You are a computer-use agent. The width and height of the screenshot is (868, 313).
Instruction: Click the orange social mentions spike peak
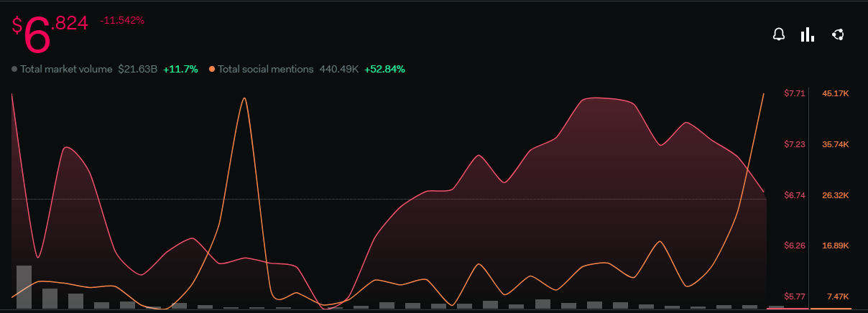pyautogui.click(x=245, y=99)
